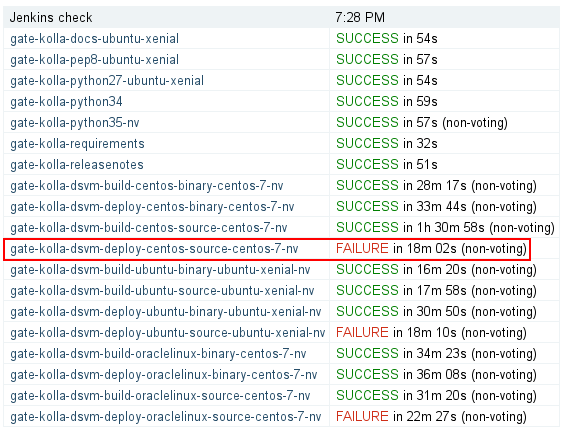Open gate-kolla-dsvm-build-centos-binary-centos-7-nv link
This screenshot has width=568, height=433.
click(x=147, y=186)
